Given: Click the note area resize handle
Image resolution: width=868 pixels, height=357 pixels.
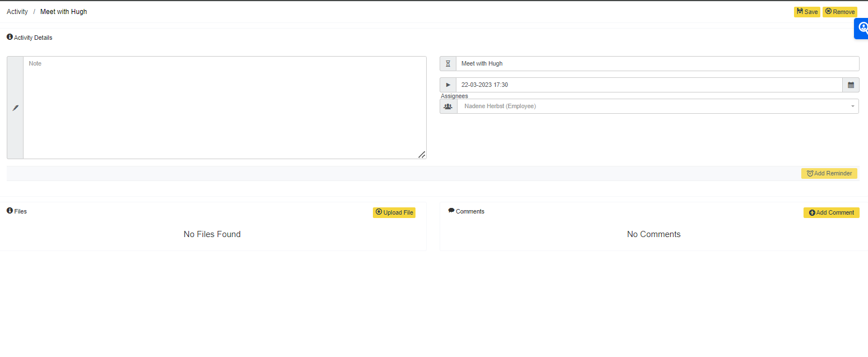Looking at the screenshot, I should tap(422, 155).
